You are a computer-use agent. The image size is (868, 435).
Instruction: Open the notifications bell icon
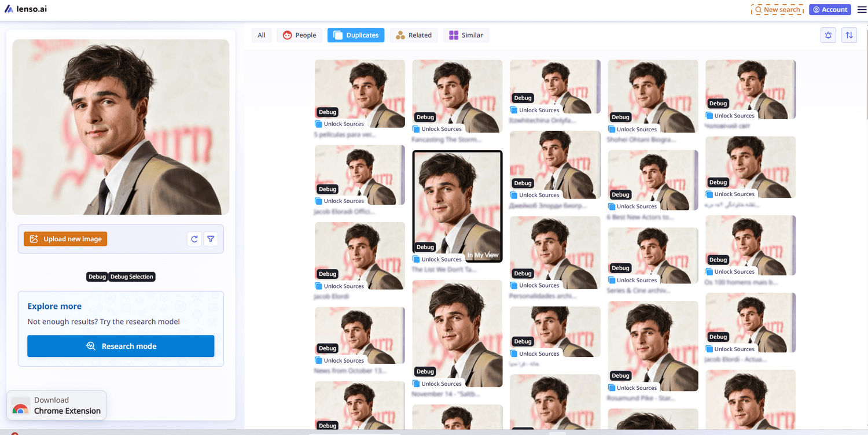click(x=827, y=35)
